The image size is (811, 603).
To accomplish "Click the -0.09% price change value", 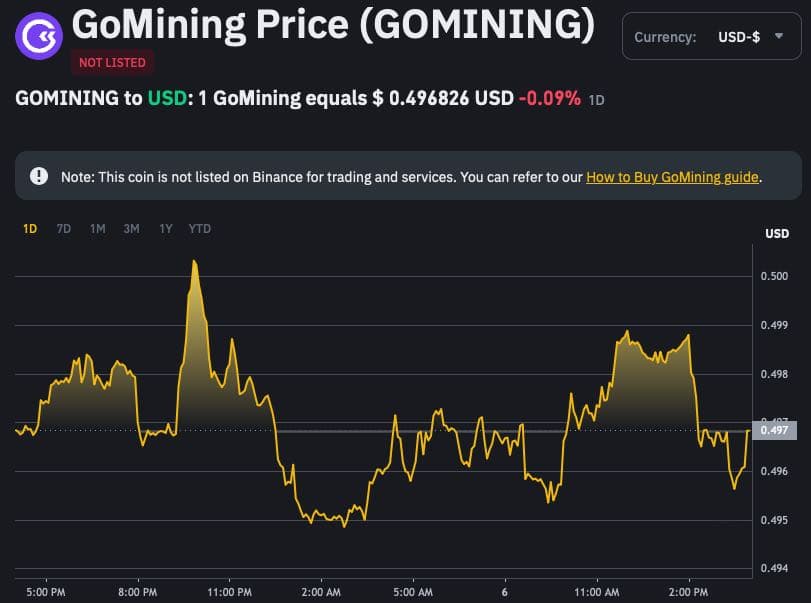I will tap(550, 98).
